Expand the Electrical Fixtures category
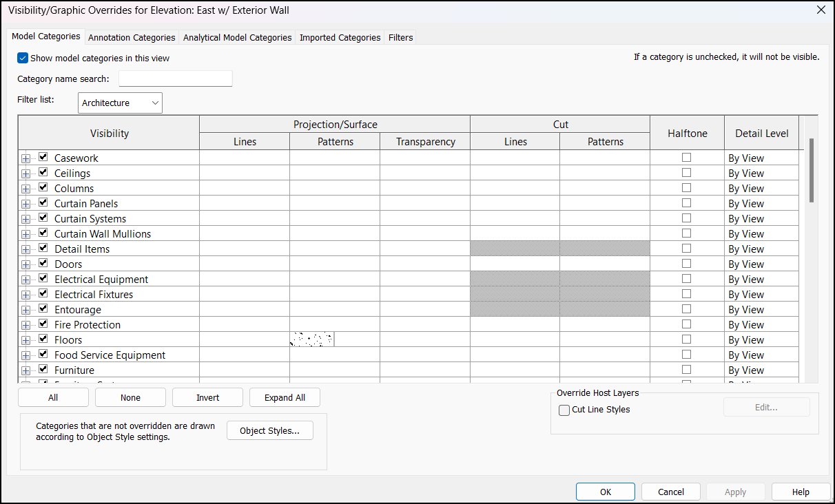Viewport: 835px width, 504px height. (x=26, y=295)
